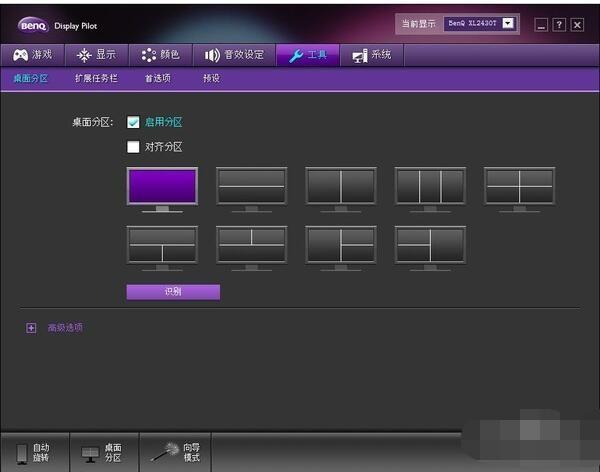Screen dimensions: 600x472
Task: Open the current display monitor dropdown
Action: pyautogui.click(x=508, y=24)
